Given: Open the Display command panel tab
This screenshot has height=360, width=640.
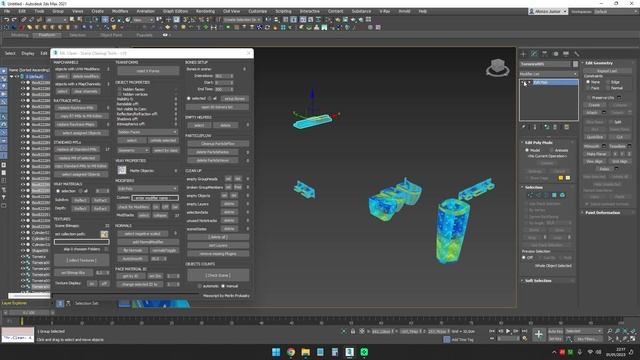Looking at the screenshot, I should pos(566,54).
